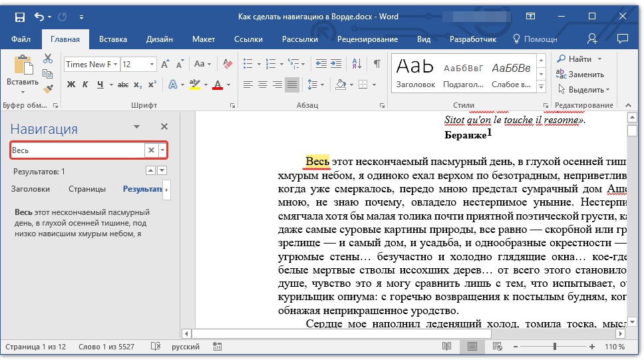644x360 pixels.
Task: Copy selection with the copy icon
Action: 48,74
